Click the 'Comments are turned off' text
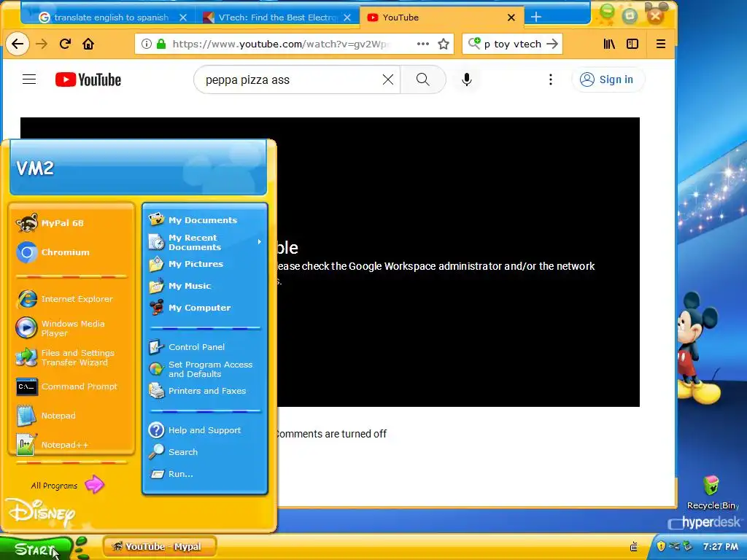The width and height of the screenshot is (747, 560). (x=332, y=434)
